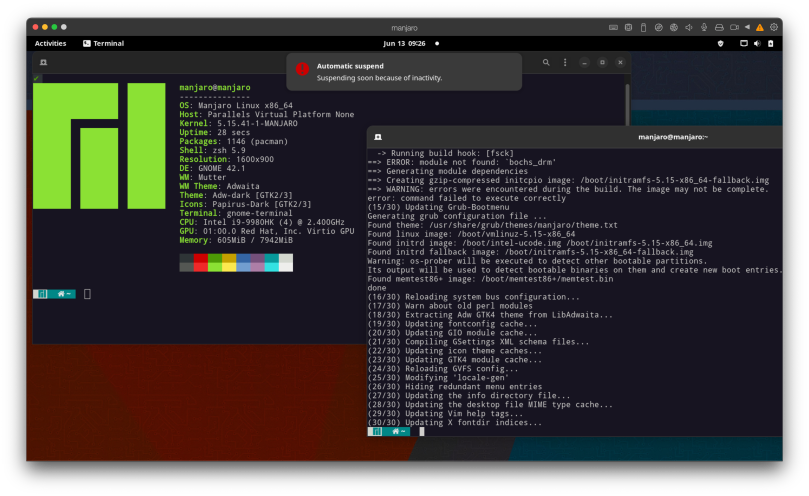Click the search icon in the back terminal header

point(546,62)
